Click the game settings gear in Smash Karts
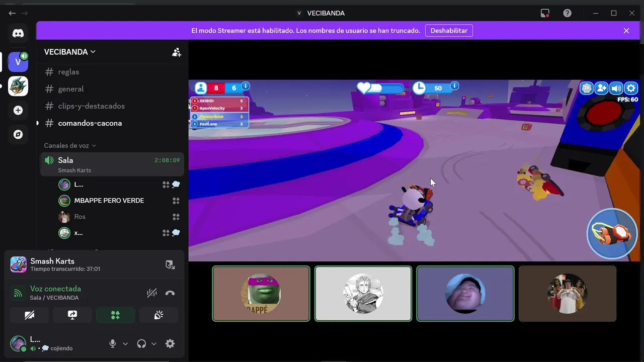The image size is (644, 362). [631, 88]
